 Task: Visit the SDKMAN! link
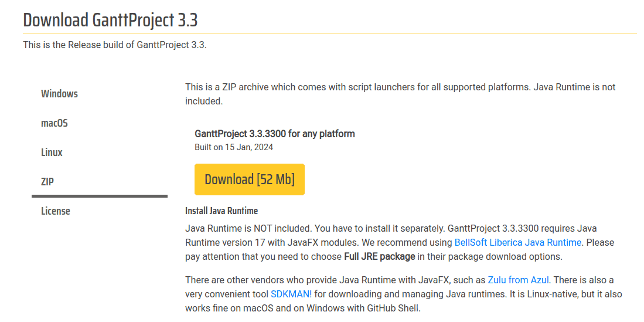(x=291, y=294)
